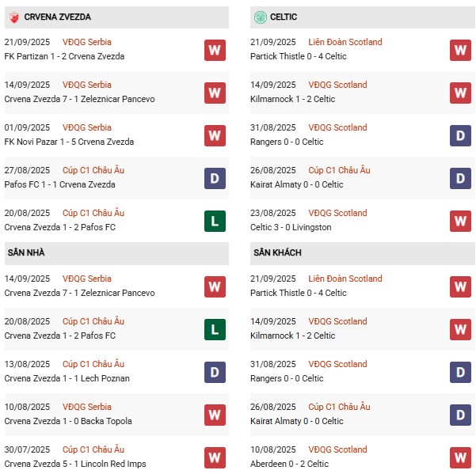
Task: Click Kilmarnock 1 - 2 Celtic result under Sân Khách
Action: [x=292, y=336]
